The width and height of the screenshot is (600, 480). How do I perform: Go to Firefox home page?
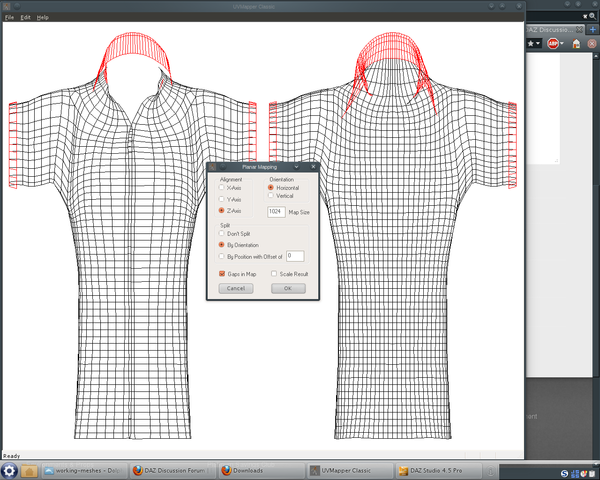click(576, 44)
